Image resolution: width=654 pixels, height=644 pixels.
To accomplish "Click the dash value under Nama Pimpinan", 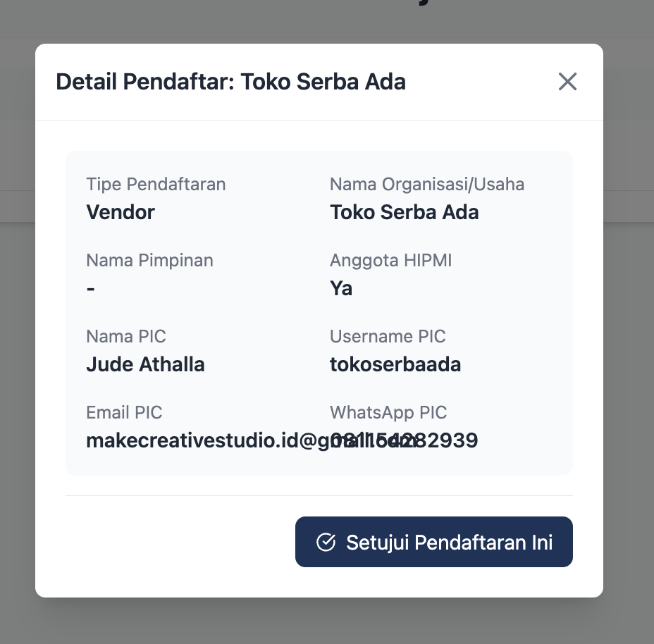I will (x=90, y=289).
